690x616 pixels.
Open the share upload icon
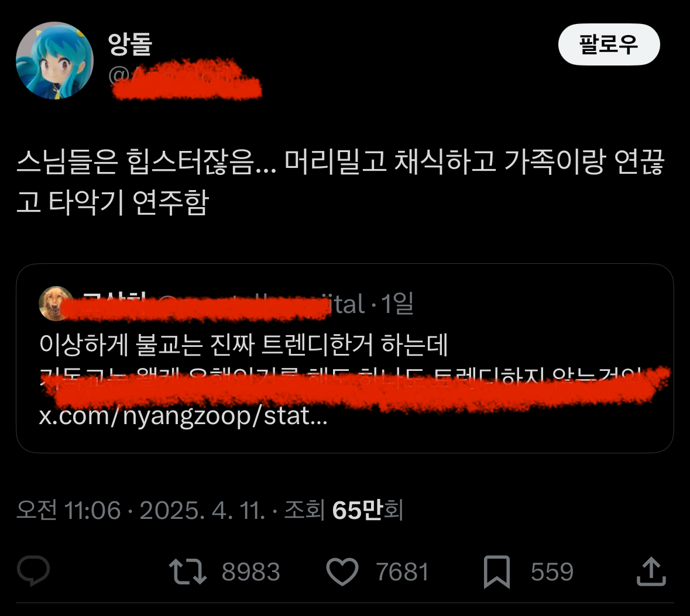coord(651,571)
